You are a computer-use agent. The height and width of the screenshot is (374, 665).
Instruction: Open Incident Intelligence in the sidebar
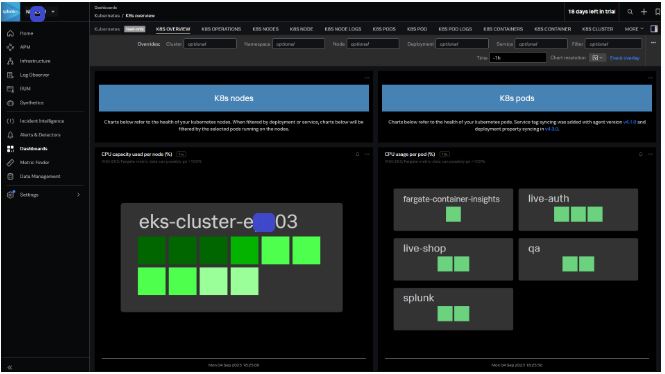coord(42,121)
